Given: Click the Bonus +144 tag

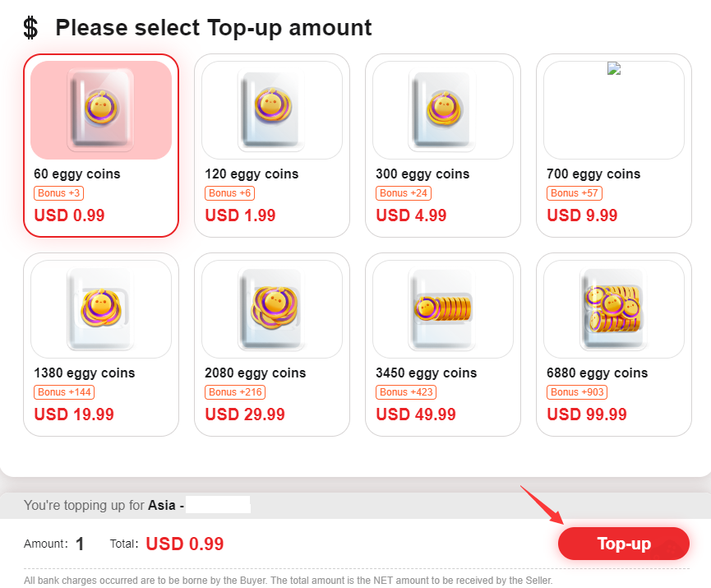Looking at the screenshot, I should 64,392.
